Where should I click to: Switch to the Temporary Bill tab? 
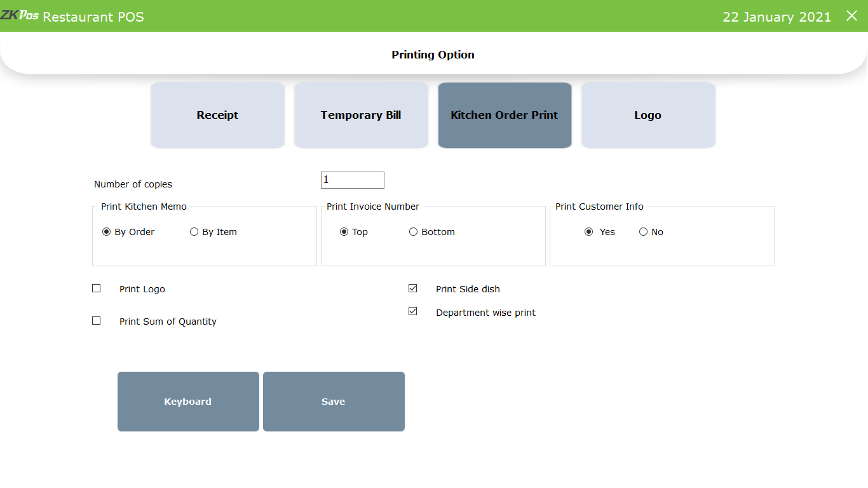[361, 115]
